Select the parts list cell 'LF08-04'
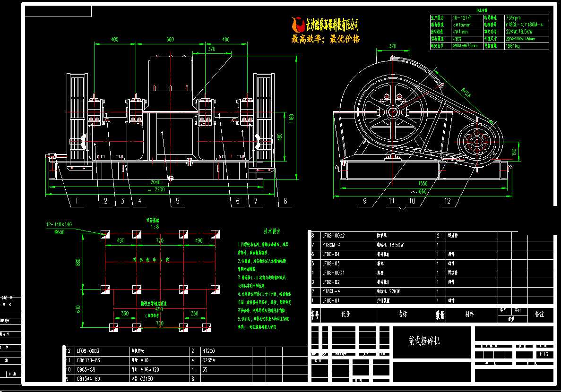 tap(330, 254)
